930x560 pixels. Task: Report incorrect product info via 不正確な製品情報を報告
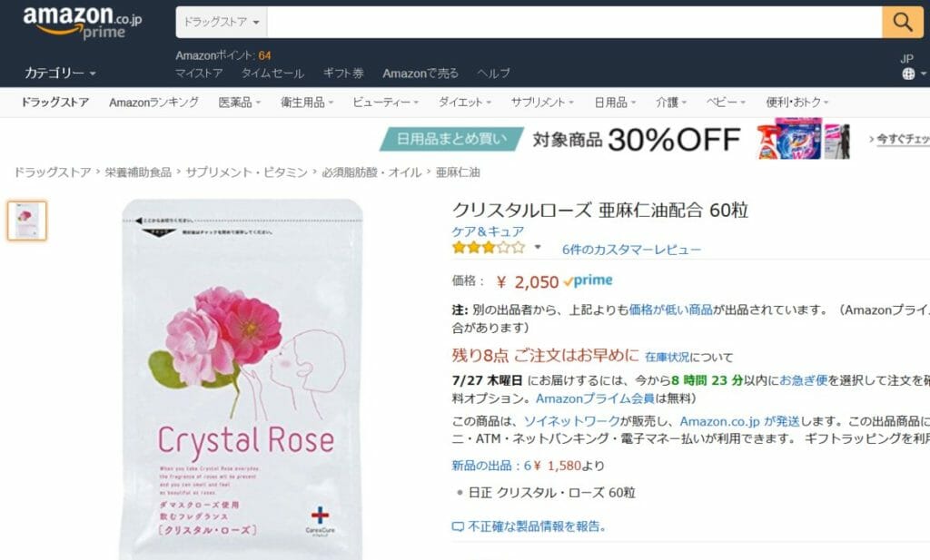(539, 526)
